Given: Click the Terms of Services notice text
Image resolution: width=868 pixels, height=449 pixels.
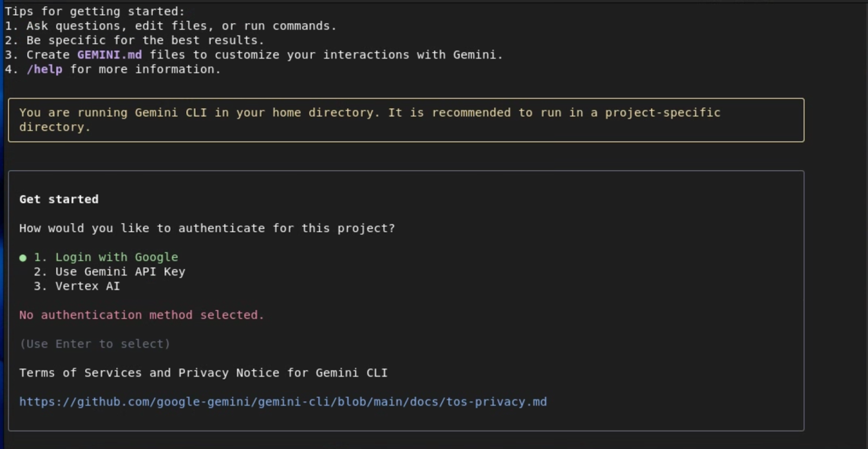Looking at the screenshot, I should click(203, 373).
